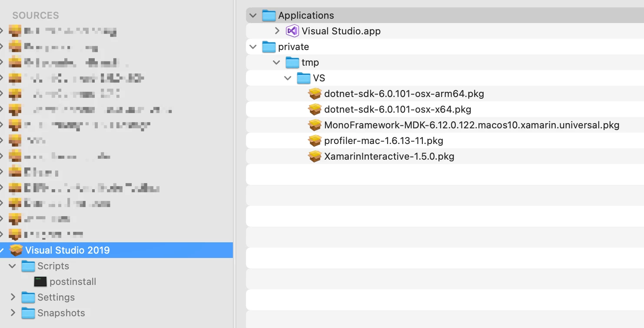This screenshot has width=644, height=328.
Task: Click the Visual Studio.app purple icon
Action: 292,31
